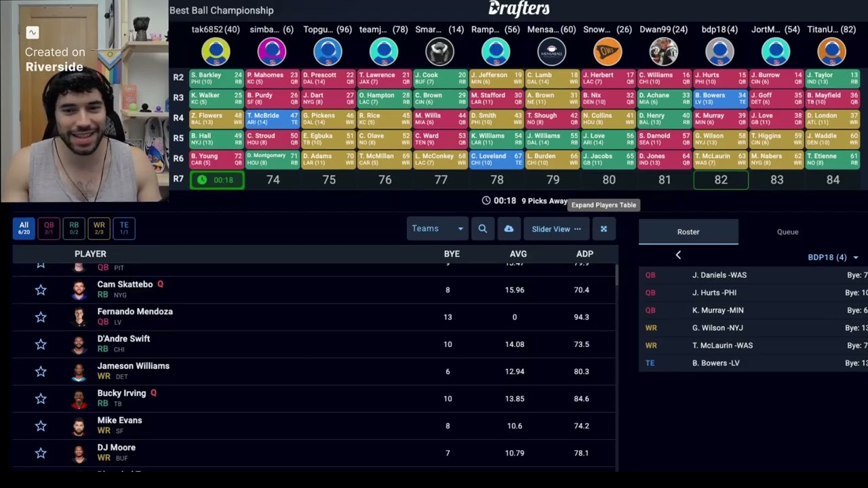The width and height of the screenshot is (868, 488).
Task: Filter players by QB
Action: point(49,228)
